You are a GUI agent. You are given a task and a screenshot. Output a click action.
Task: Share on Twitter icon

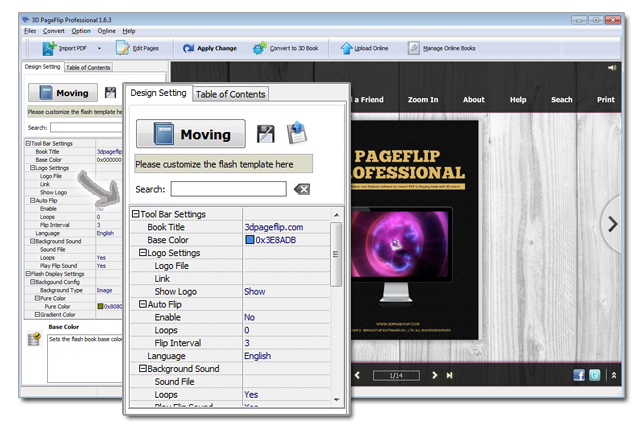tap(594, 375)
